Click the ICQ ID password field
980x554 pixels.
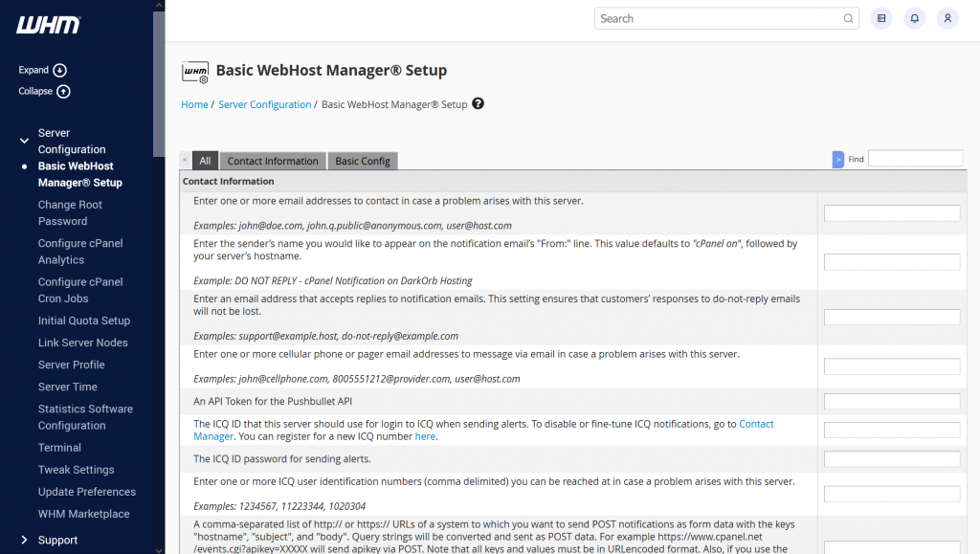point(892,458)
